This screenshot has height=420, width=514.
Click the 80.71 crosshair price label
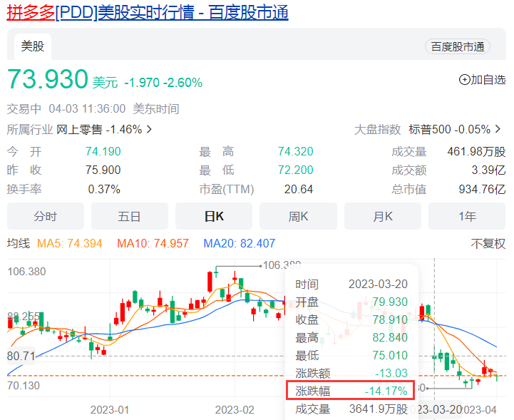pyautogui.click(x=21, y=356)
